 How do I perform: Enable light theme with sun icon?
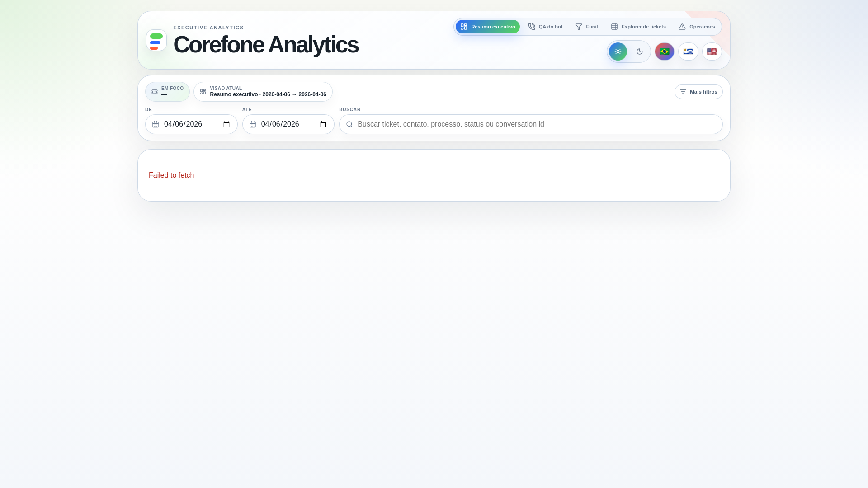(x=618, y=52)
